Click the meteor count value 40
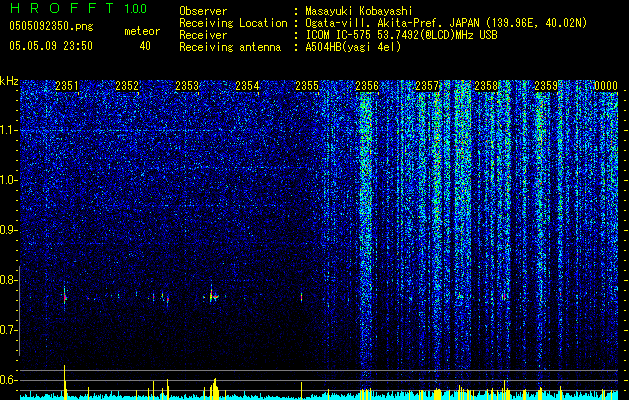Screen dimensions: 629x400 pos(145,46)
